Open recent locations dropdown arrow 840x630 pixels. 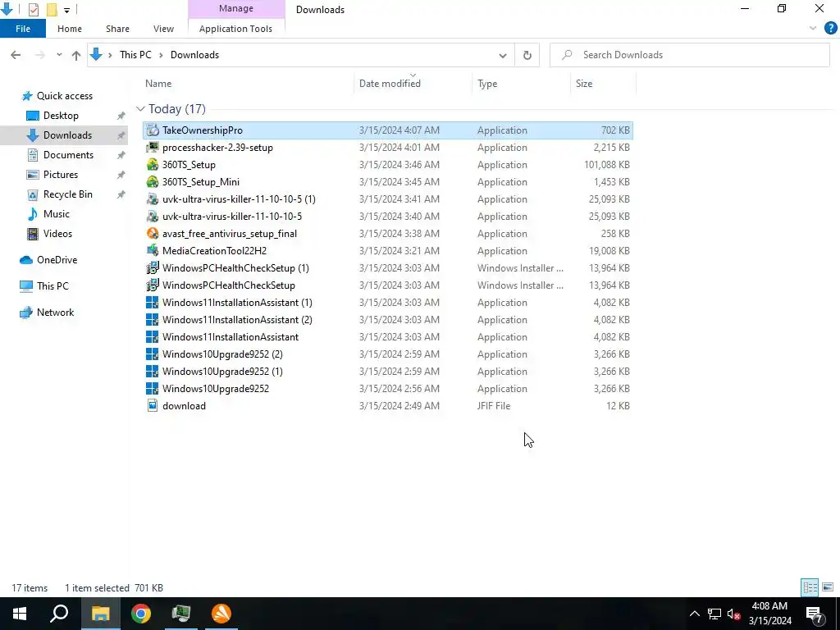tap(59, 55)
